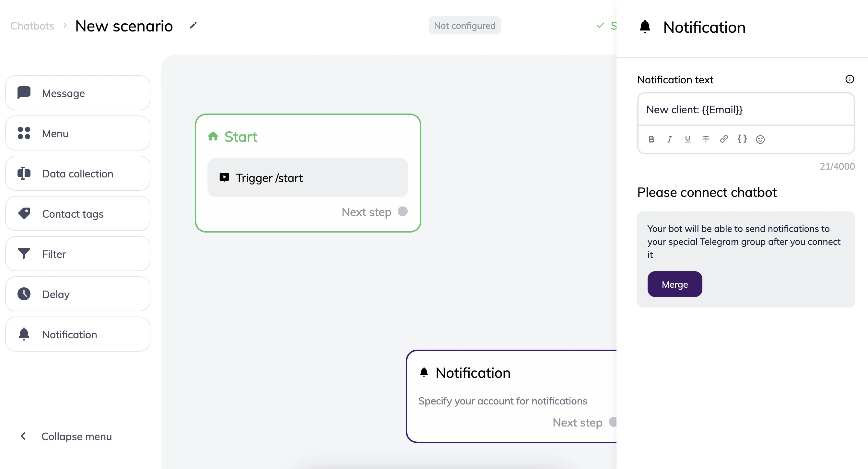Click the 'Notification text' label

tap(675, 79)
